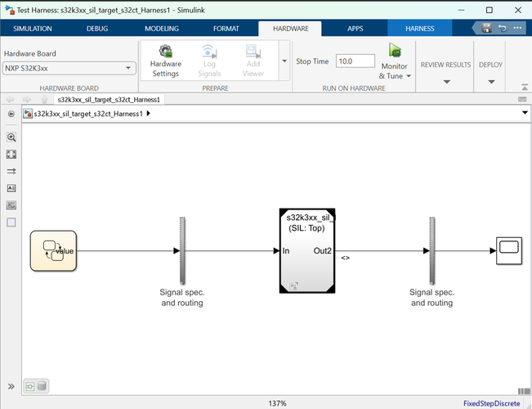Select the Scope block
The height and width of the screenshot is (409, 532).
[x=509, y=251]
